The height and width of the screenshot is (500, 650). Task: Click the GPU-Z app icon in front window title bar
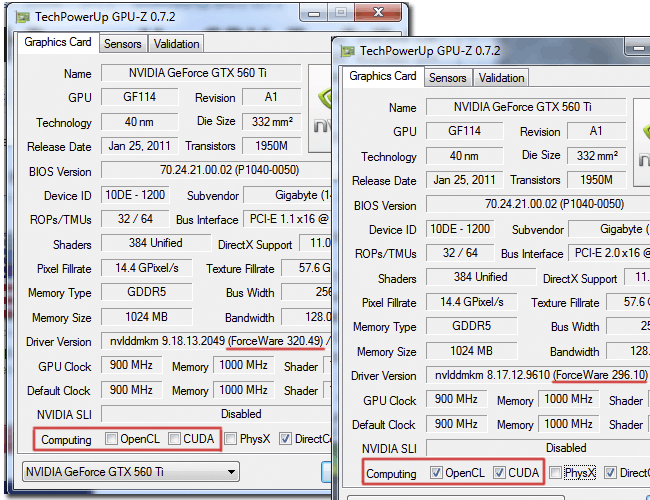[x=347, y=51]
